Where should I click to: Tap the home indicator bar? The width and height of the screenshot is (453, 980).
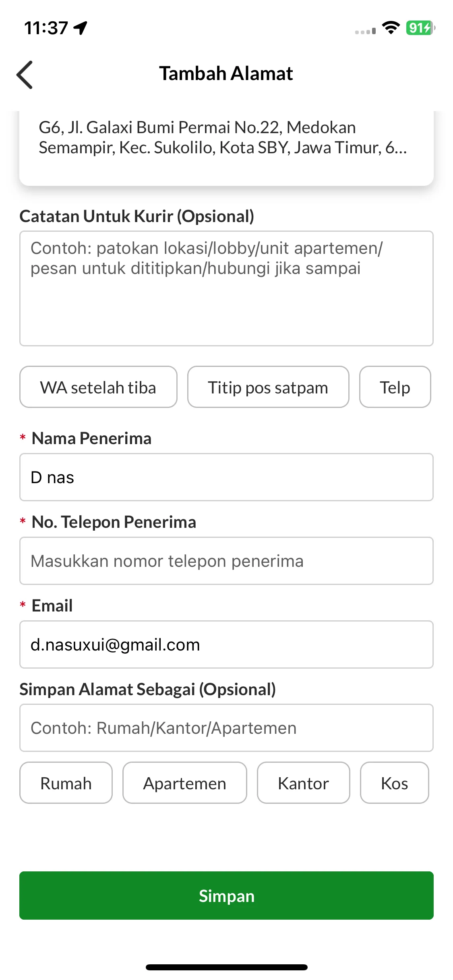tap(226, 967)
